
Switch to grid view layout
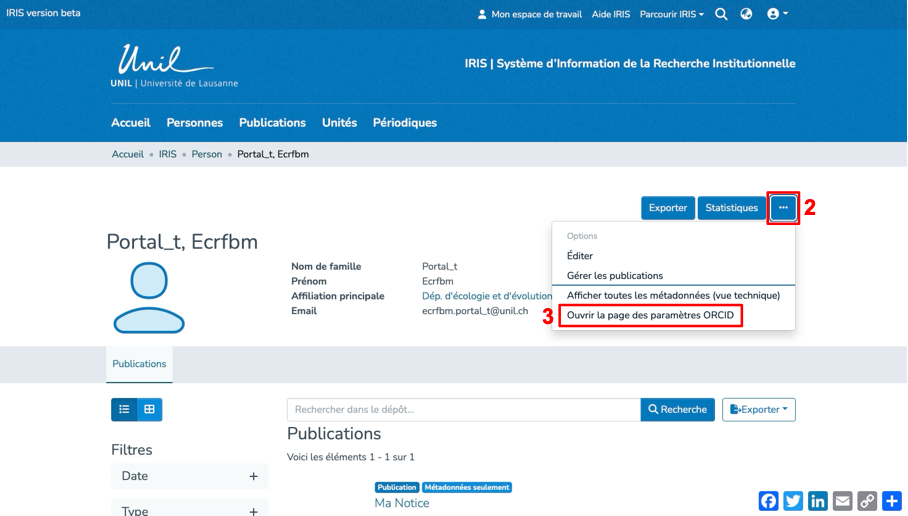pos(150,409)
